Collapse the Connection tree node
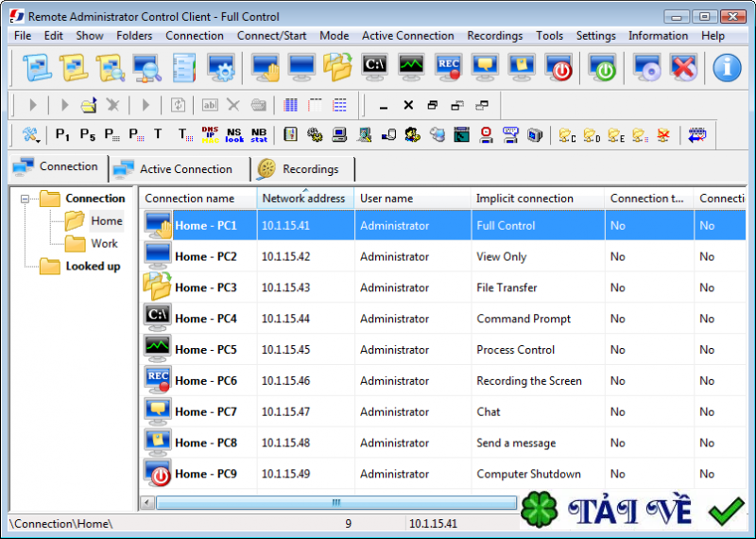The width and height of the screenshot is (756, 539). 26,200
